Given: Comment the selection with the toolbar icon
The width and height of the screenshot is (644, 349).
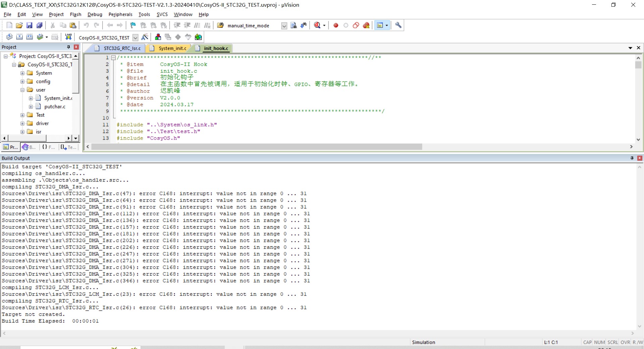Looking at the screenshot, I should pos(197,26).
